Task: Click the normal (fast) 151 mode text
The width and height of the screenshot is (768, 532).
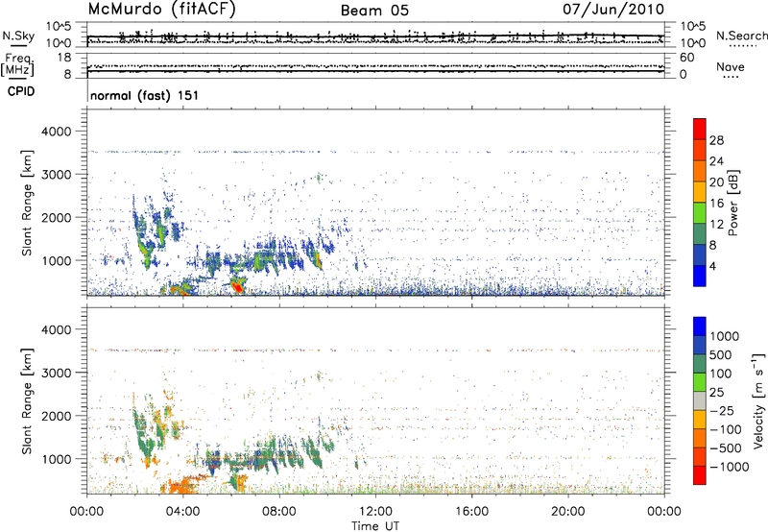Action: point(145,95)
